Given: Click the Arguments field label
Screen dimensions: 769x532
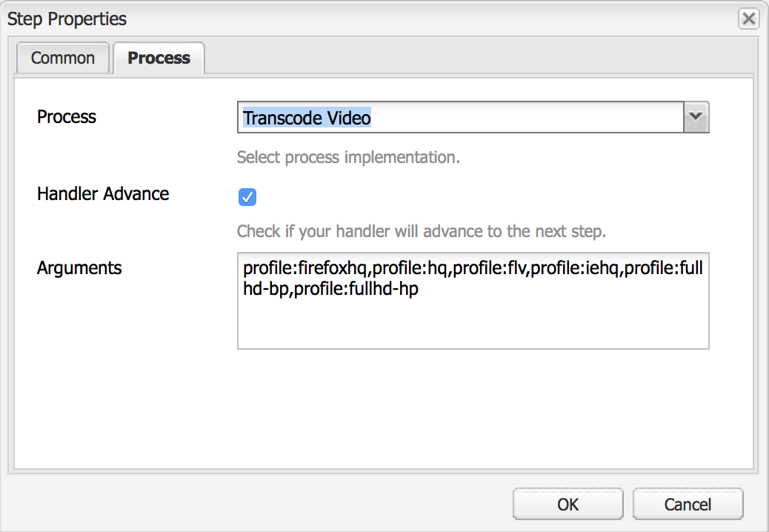Looking at the screenshot, I should [79, 268].
